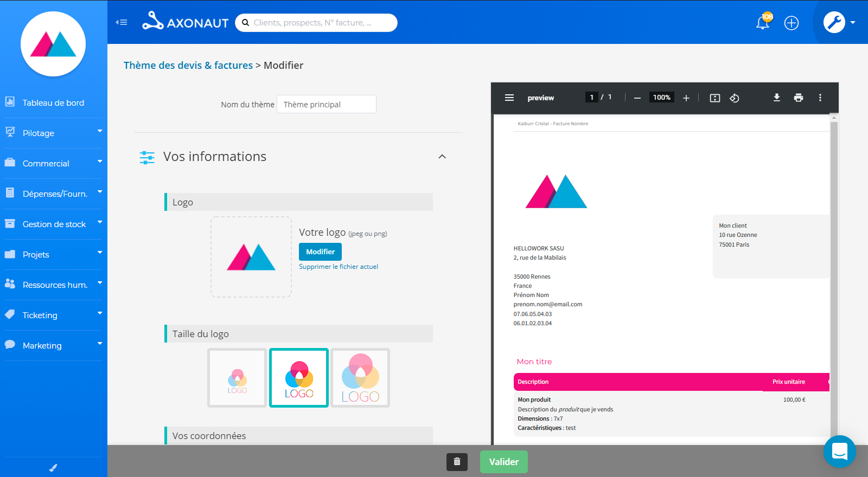Click HELLOWORK SASU in preview
Viewport: 868px width, 477px height.
click(539, 248)
